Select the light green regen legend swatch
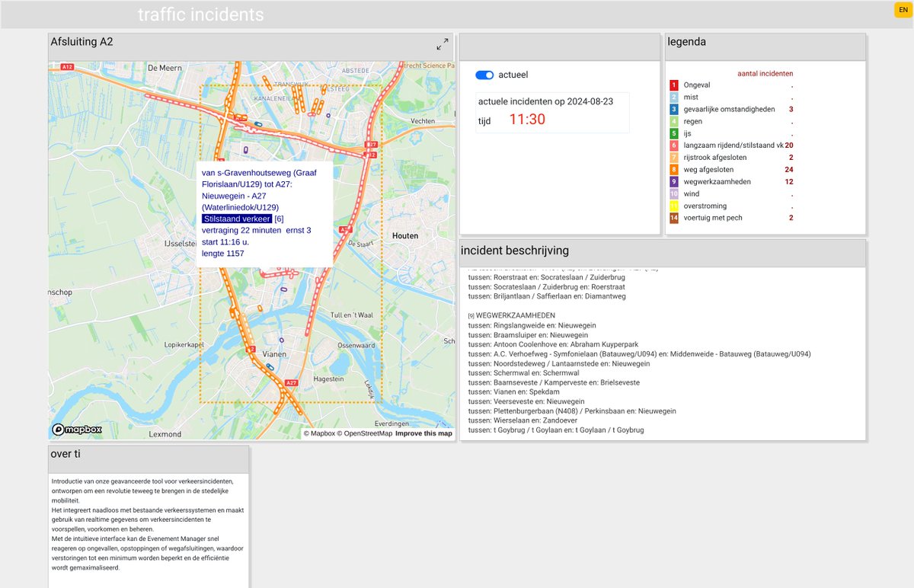Viewport: 914px width, 588px height. (x=673, y=122)
